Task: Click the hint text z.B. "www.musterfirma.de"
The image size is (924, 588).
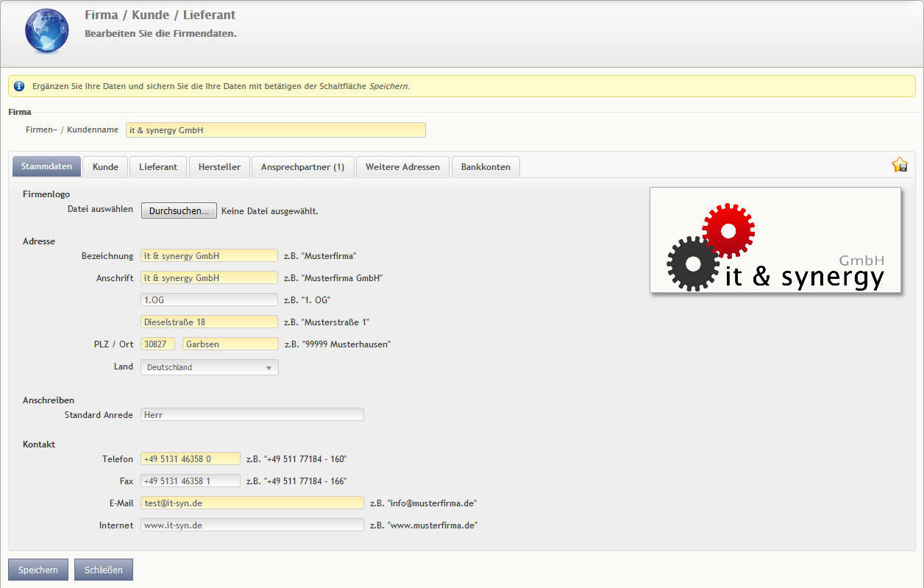Action: click(x=424, y=525)
